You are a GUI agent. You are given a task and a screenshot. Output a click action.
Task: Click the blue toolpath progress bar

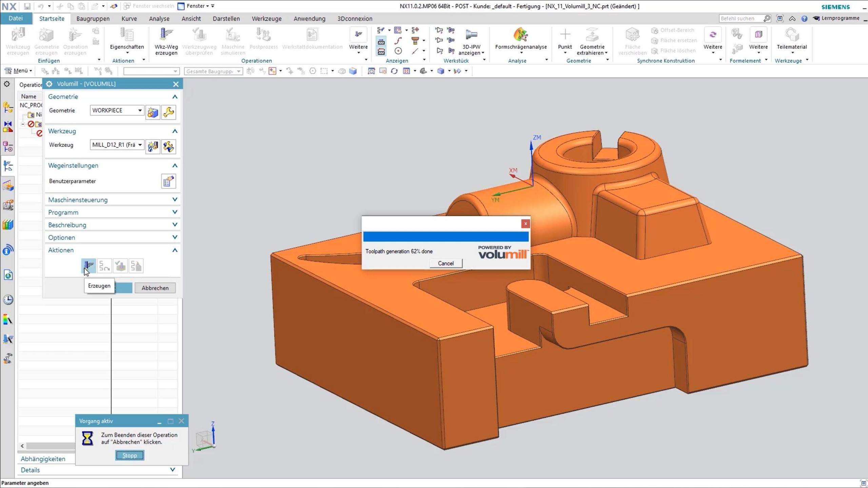tap(446, 237)
